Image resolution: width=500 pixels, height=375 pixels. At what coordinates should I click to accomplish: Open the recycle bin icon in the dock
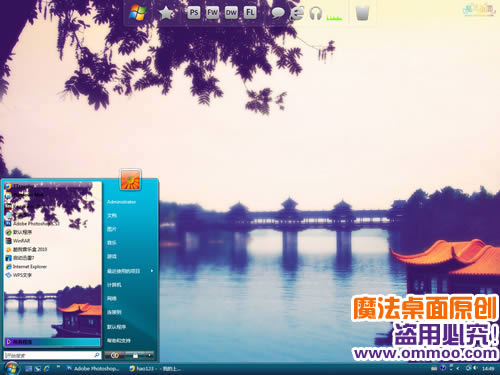pos(362,13)
